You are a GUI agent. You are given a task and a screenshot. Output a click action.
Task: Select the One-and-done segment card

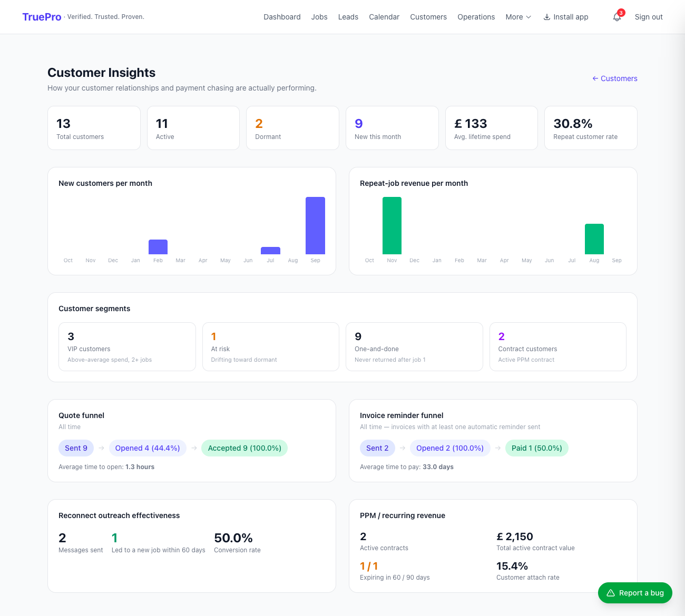414,346
